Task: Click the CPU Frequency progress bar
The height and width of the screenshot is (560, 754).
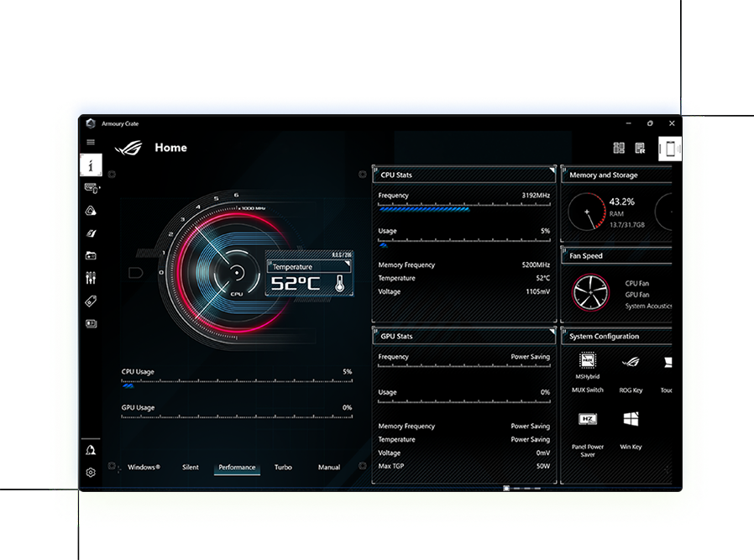Action: coord(464,207)
